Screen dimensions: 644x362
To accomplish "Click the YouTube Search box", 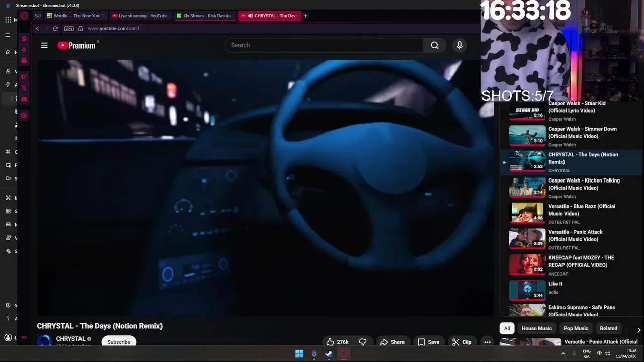I will [324, 45].
